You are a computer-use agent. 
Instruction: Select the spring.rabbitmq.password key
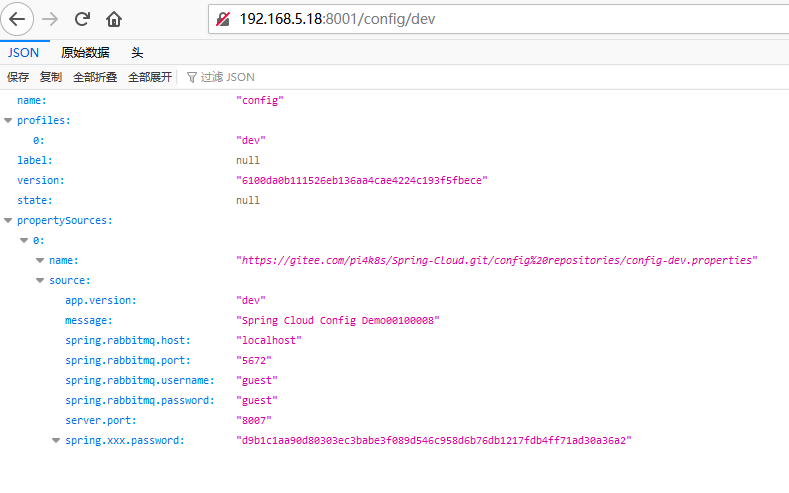(140, 400)
